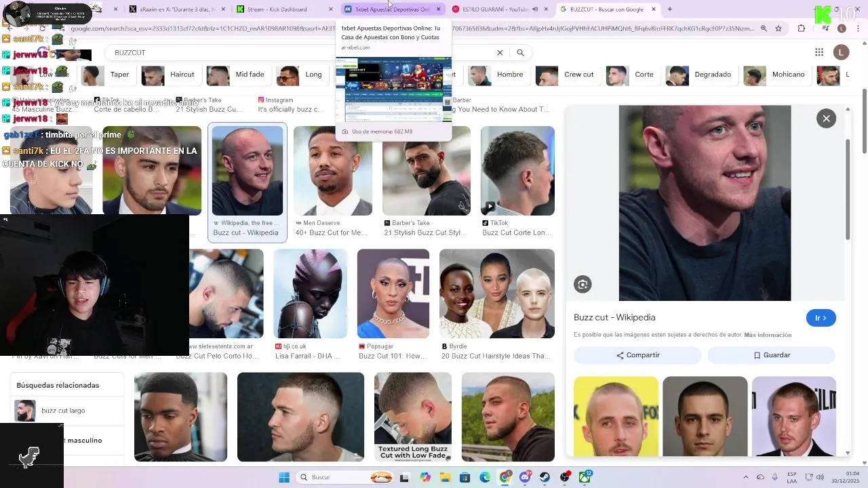Filter images by Degradado chip
Image resolution: width=868 pixels, height=488 pixels.
click(701, 75)
